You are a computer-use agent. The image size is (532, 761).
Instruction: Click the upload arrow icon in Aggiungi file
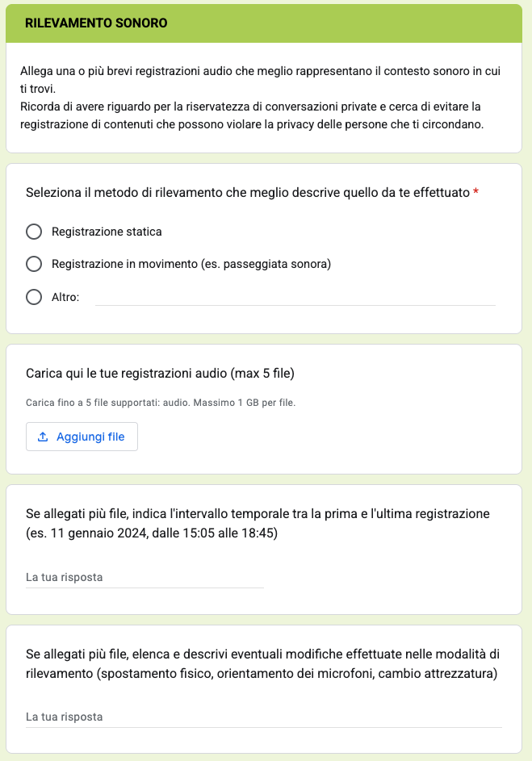tap(43, 437)
